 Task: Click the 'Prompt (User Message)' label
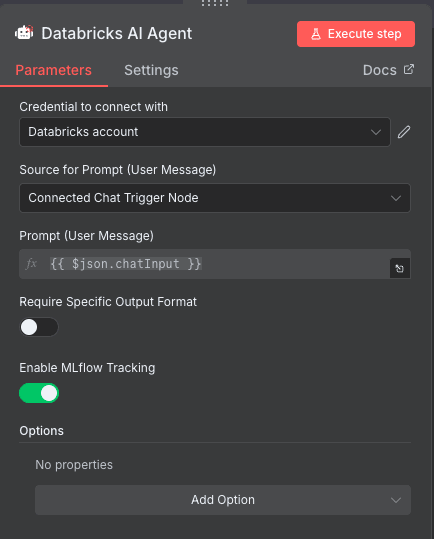[87, 236]
